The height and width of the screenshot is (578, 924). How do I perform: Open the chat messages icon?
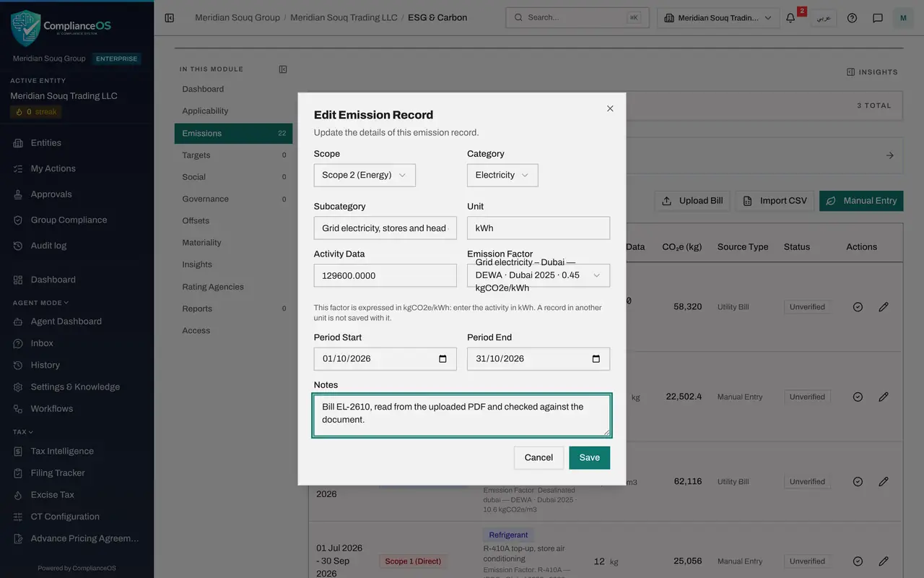pos(878,18)
